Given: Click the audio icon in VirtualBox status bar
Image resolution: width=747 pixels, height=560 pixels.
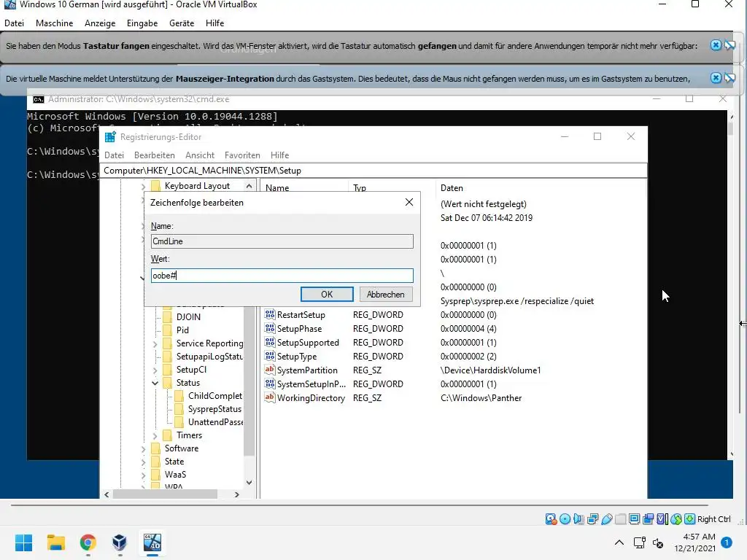Looking at the screenshot, I should 578,519.
